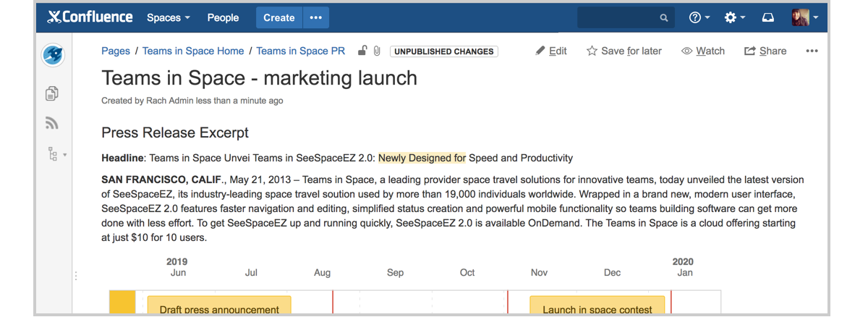Image resolution: width=868 pixels, height=317 pixels.
Task: Go to Teams in Space PR breadcrumb
Action: pyautogui.click(x=301, y=51)
